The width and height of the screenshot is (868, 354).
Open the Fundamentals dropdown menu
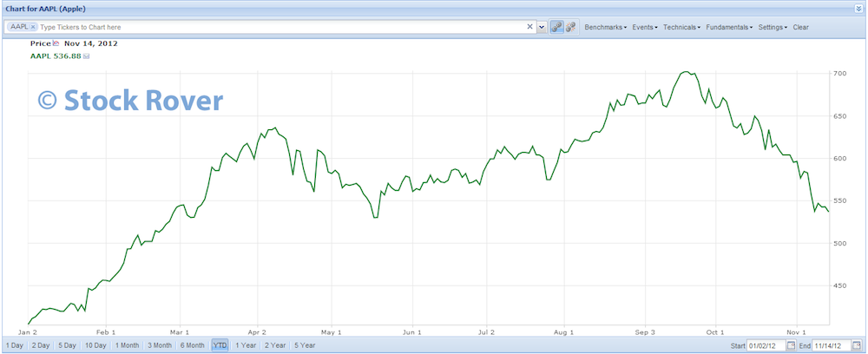(x=730, y=27)
